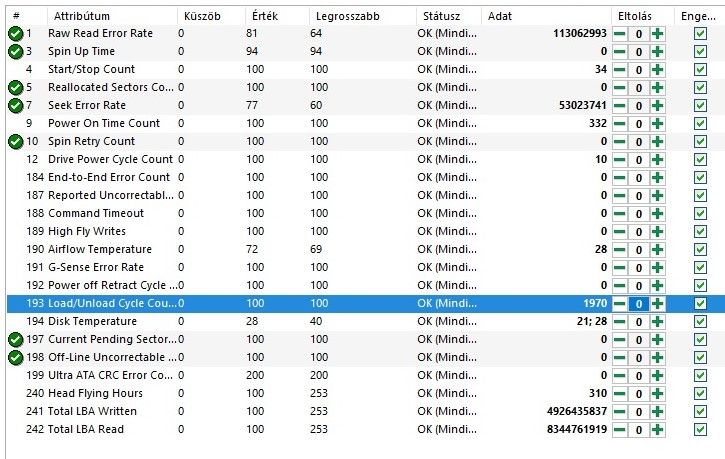This screenshot has width=725, height=459.
Task: Toggle enable checkbox for Total LBA Written
Action: click(700, 412)
